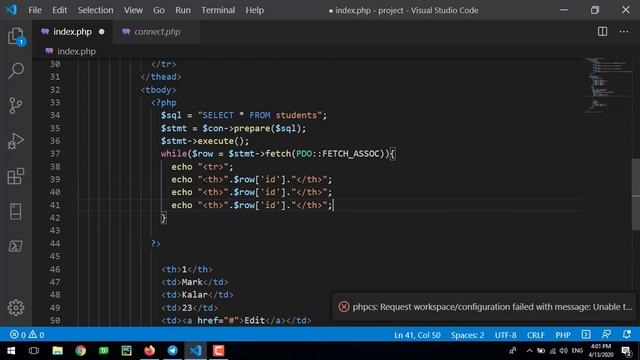Viewport: 640px width, 360px height.
Task: Click the tbody tag on line 32
Action: [x=158, y=89]
